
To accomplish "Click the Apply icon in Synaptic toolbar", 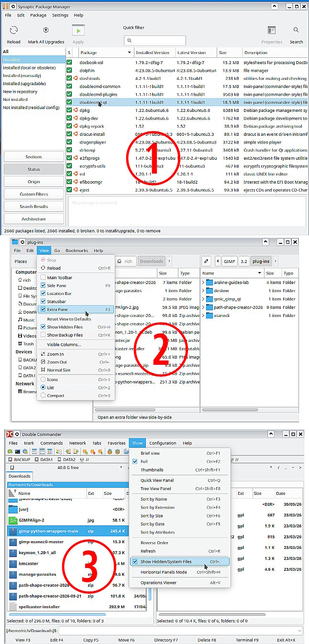I will tap(78, 30).
